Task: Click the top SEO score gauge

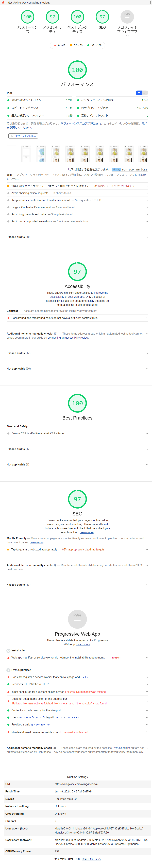Action: pos(102,16)
